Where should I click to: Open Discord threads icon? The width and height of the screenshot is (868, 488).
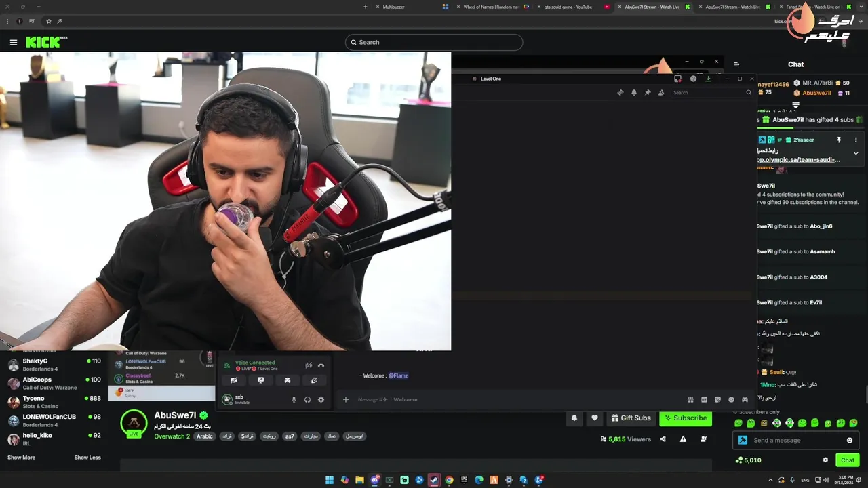pos(620,93)
